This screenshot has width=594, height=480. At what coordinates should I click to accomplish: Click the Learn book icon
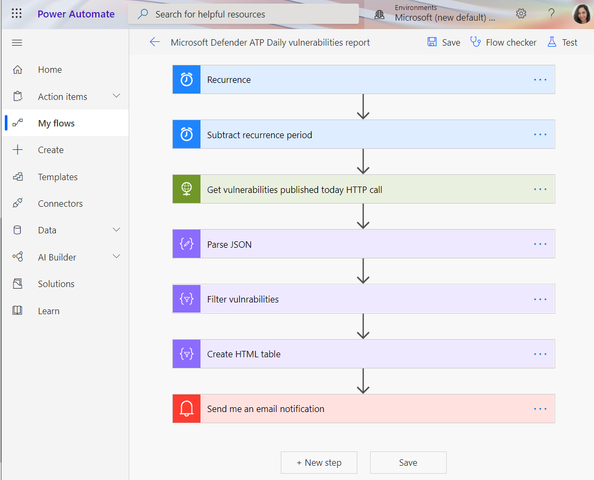click(17, 311)
